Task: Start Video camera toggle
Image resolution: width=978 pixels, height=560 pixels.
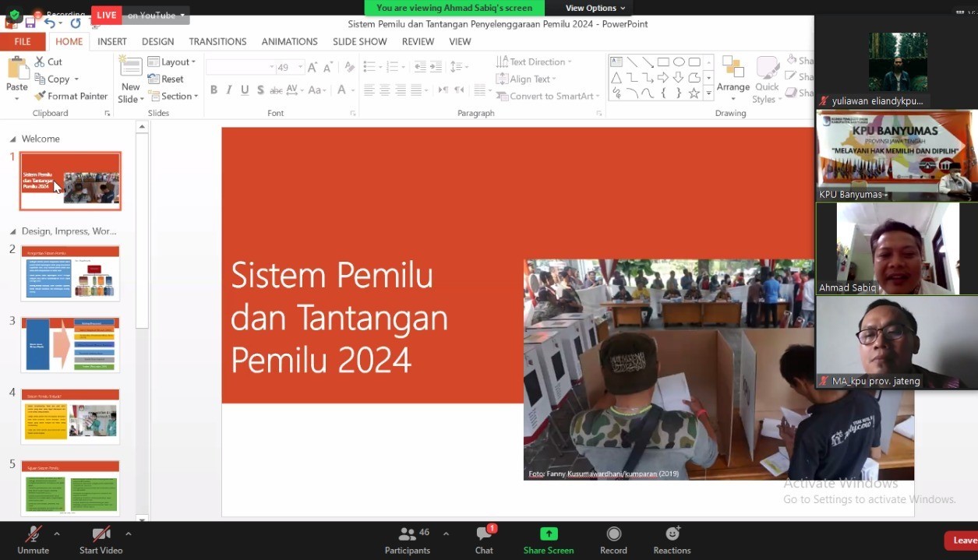Action: 101,534
